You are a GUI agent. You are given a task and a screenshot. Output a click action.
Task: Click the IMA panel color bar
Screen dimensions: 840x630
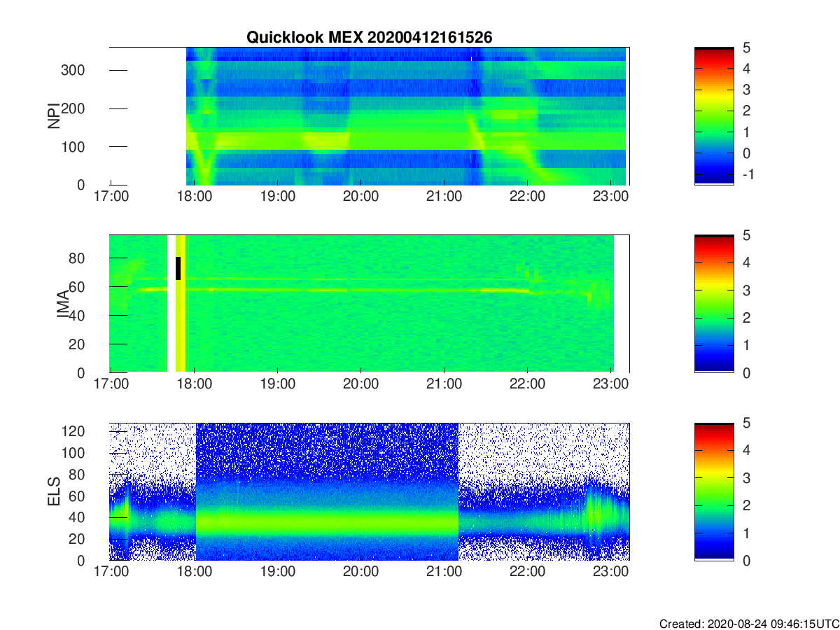point(714,303)
